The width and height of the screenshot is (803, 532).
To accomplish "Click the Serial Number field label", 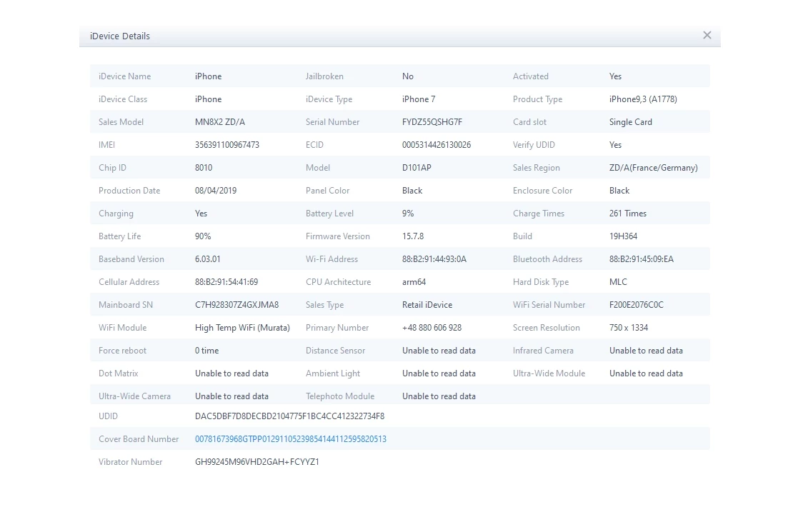I will pos(332,122).
